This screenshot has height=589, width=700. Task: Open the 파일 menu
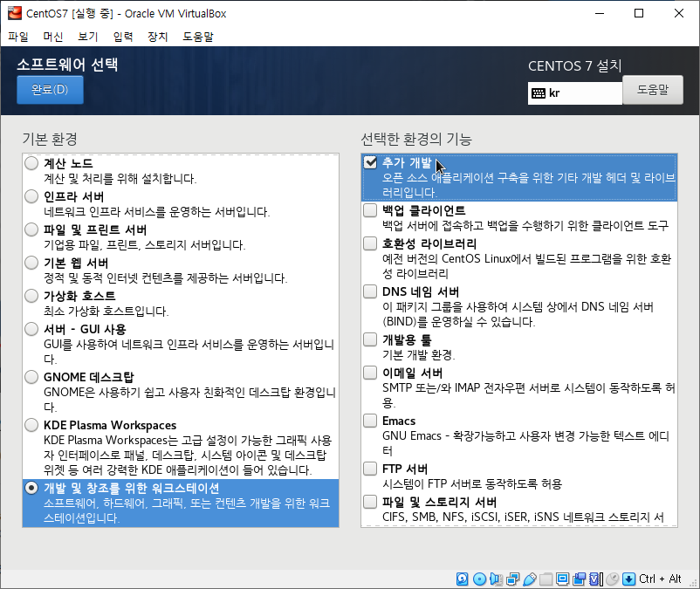point(18,37)
